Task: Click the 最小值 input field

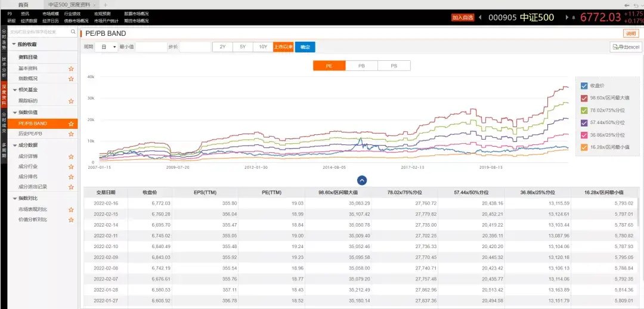Action: click(x=151, y=47)
